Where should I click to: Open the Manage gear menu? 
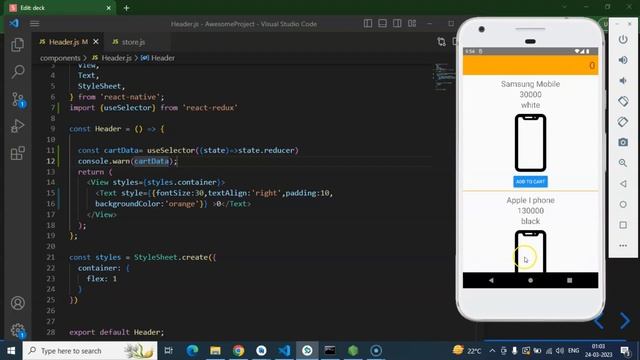pos(18,330)
